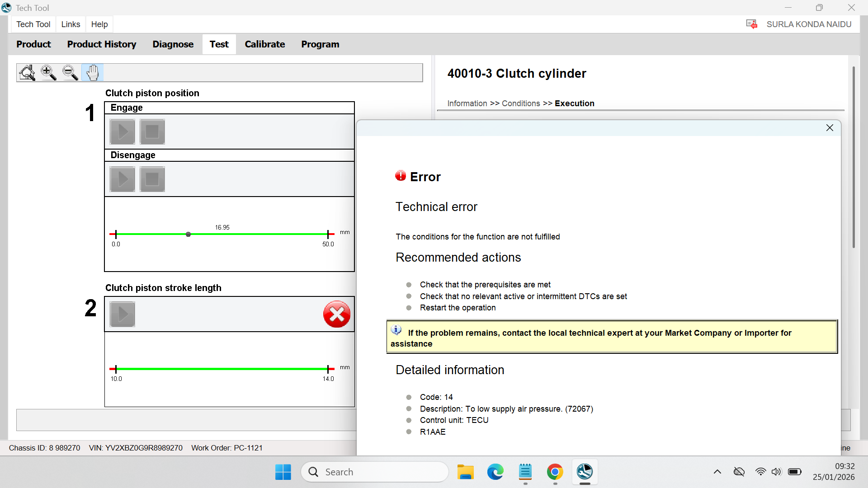This screenshot has width=868, height=488.
Task: Switch to the Product tab
Action: (33, 44)
